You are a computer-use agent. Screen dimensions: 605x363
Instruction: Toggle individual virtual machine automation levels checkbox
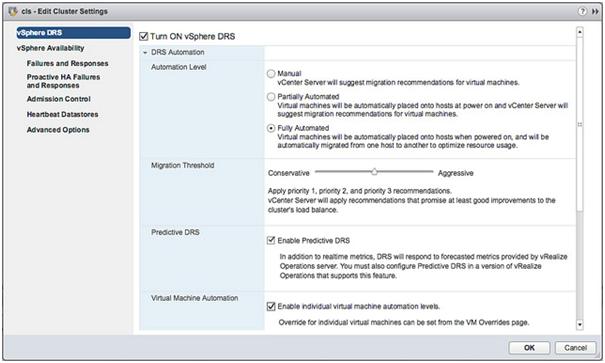point(271,306)
